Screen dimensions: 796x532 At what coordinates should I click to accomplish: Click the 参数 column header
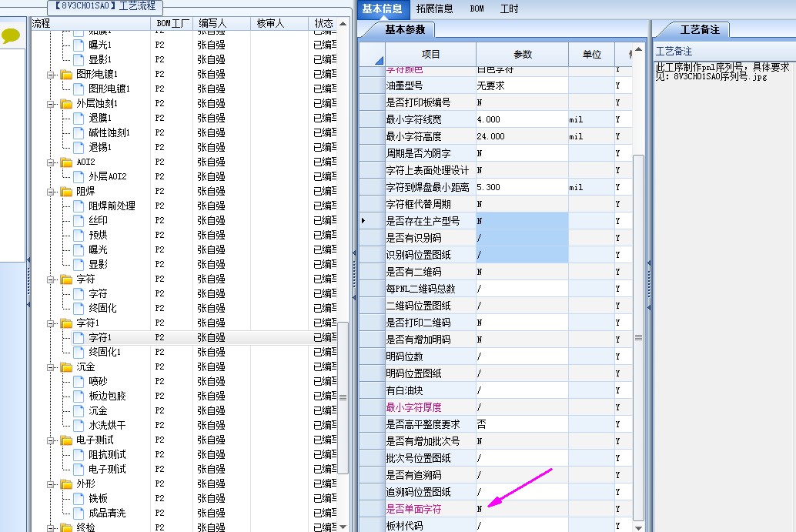pyautogui.click(x=523, y=55)
